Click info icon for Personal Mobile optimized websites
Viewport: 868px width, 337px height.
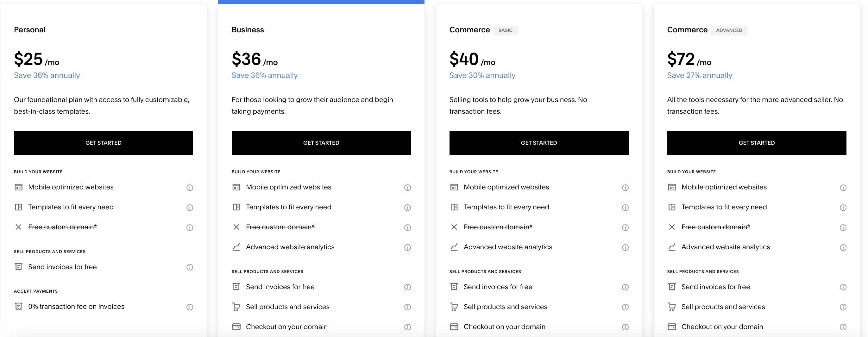point(190,188)
